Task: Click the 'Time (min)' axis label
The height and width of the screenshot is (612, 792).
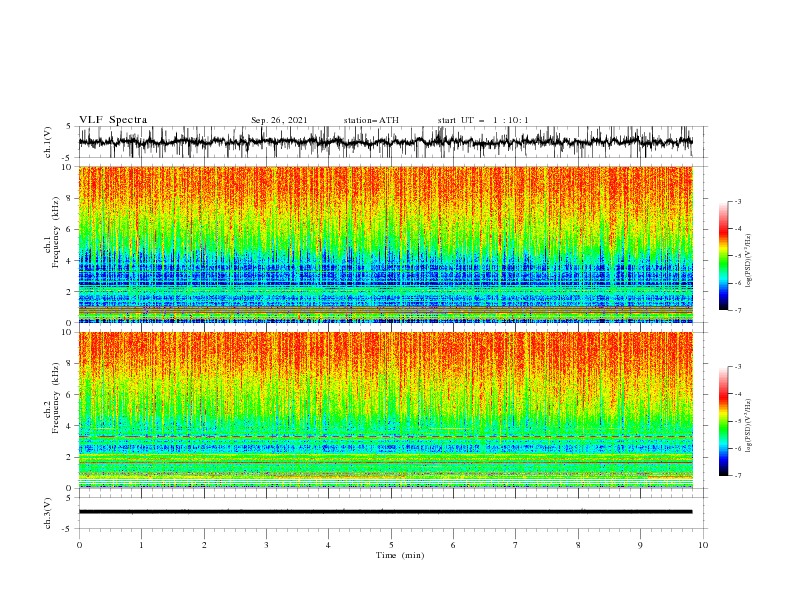Action: pos(400,555)
